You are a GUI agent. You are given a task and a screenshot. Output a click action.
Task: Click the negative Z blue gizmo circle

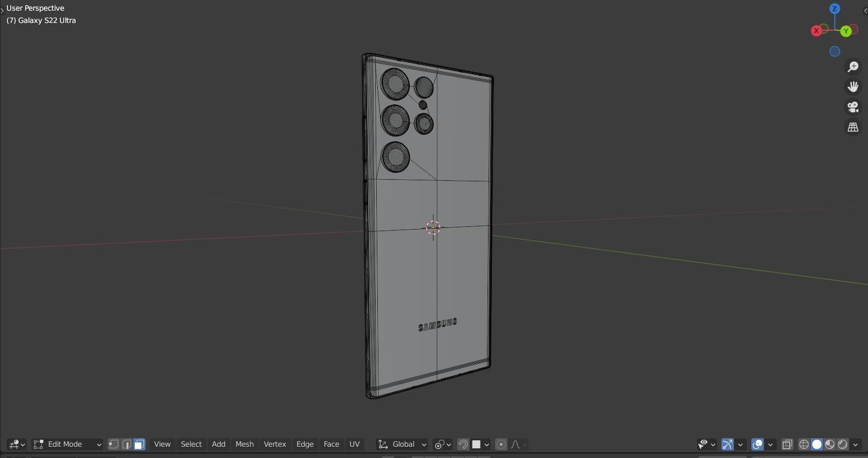(x=835, y=51)
